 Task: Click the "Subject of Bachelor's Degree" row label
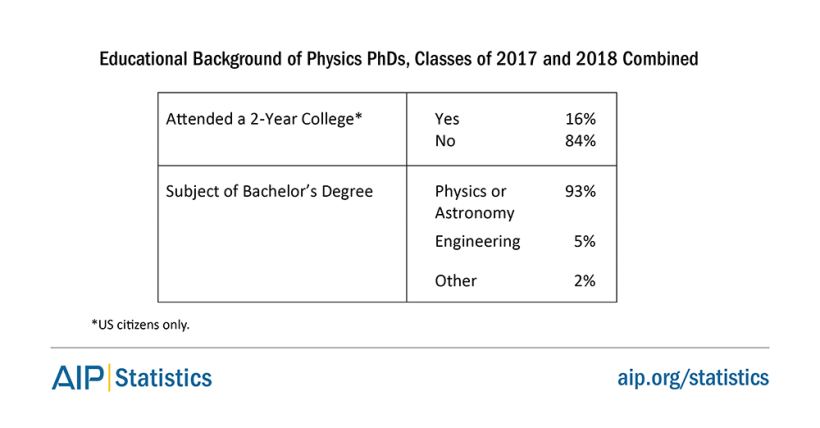pos(269,190)
